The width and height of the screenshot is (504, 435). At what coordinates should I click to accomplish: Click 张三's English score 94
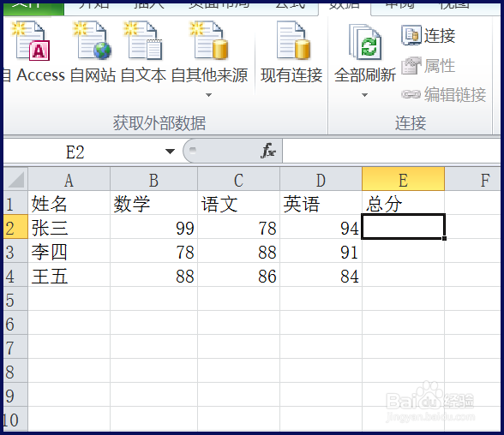coord(321,227)
